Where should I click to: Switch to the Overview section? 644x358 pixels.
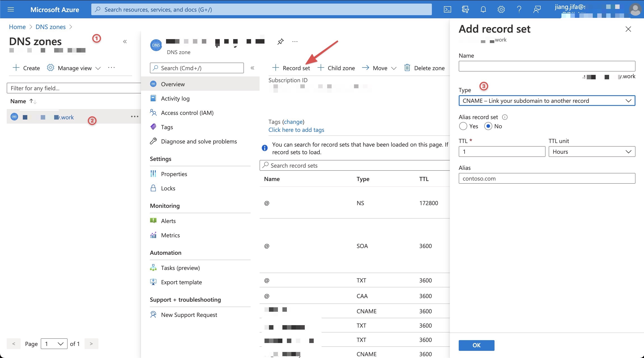click(x=173, y=84)
